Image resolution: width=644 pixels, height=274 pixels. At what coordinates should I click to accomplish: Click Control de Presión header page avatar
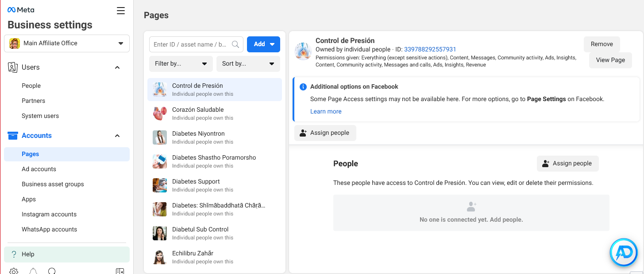(303, 51)
